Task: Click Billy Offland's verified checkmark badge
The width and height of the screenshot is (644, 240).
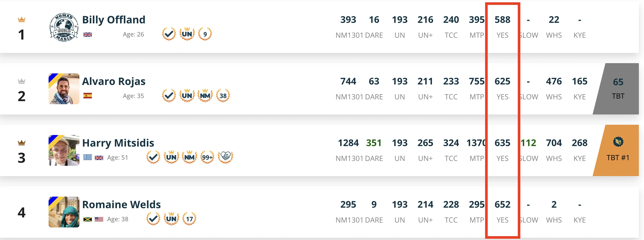Action: tap(169, 34)
